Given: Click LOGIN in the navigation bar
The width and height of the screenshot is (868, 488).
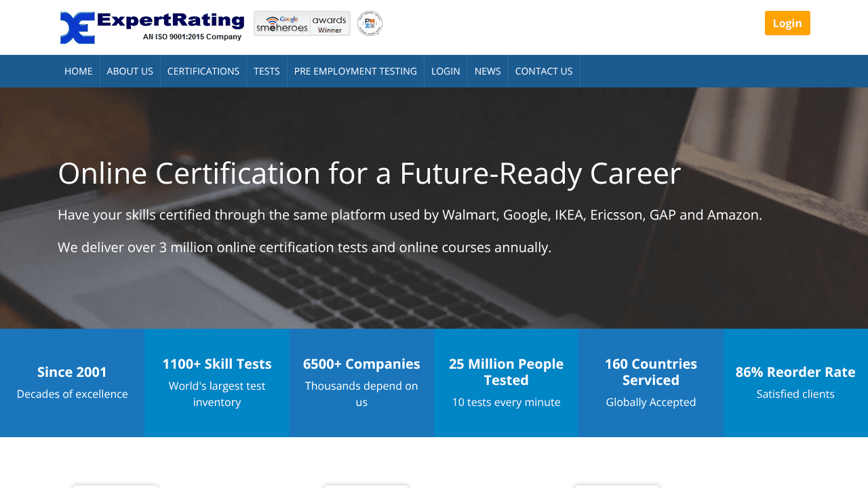Looking at the screenshot, I should (446, 71).
